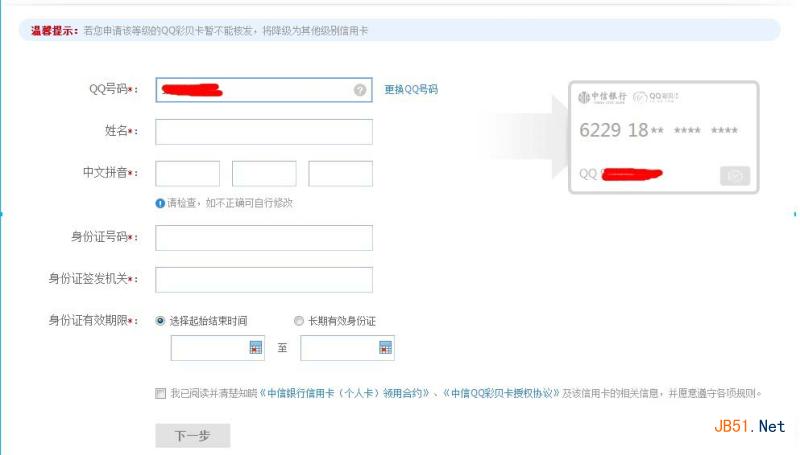The image size is (800, 455).
Task: Click the 请检查，如不正确可自行修改 hint text
Action: click(230, 203)
